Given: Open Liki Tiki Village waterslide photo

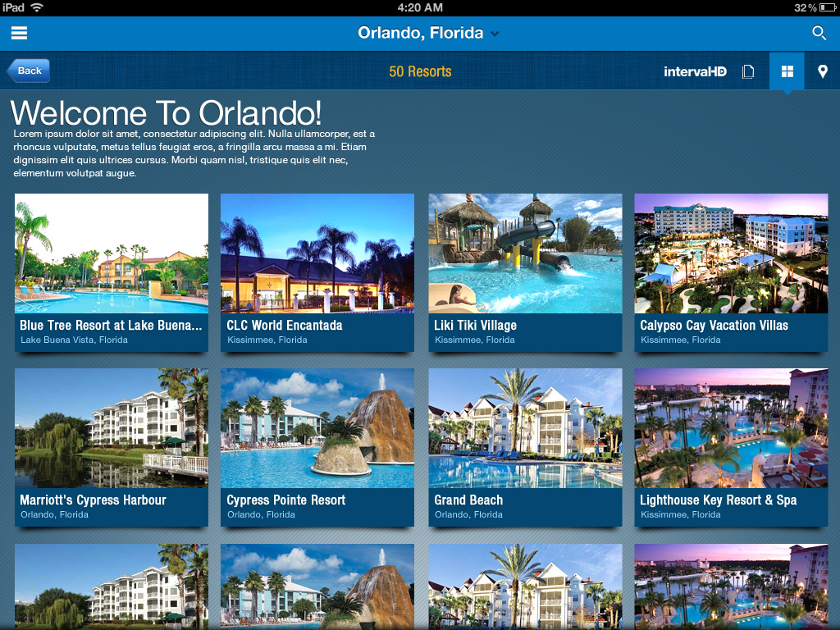Looking at the screenshot, I should (x=525, y=253).
